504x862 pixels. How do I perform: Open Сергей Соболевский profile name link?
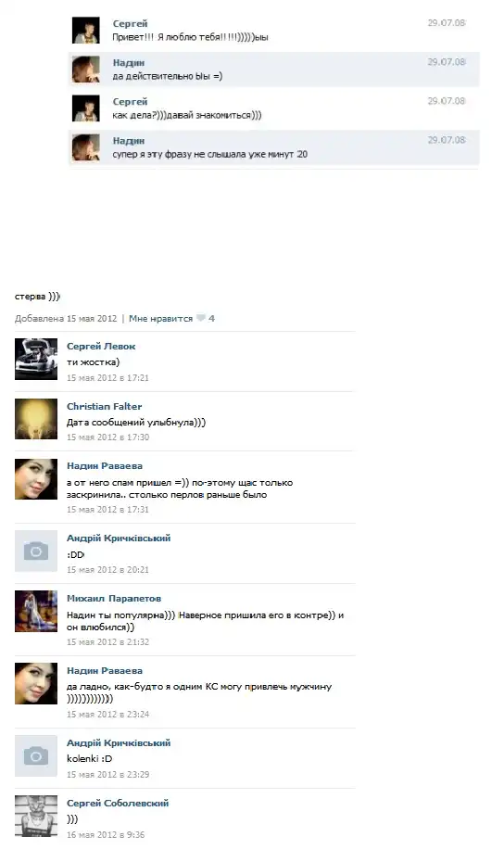[118, 804]
